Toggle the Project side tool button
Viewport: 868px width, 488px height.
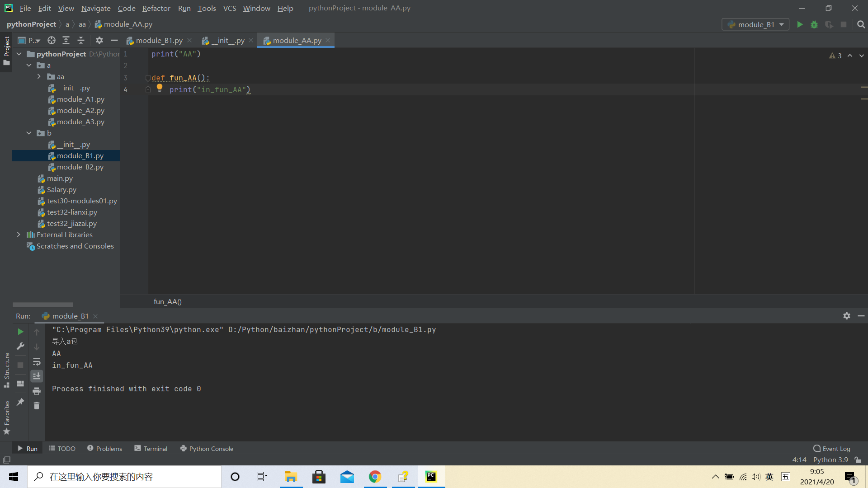[6, 51]
